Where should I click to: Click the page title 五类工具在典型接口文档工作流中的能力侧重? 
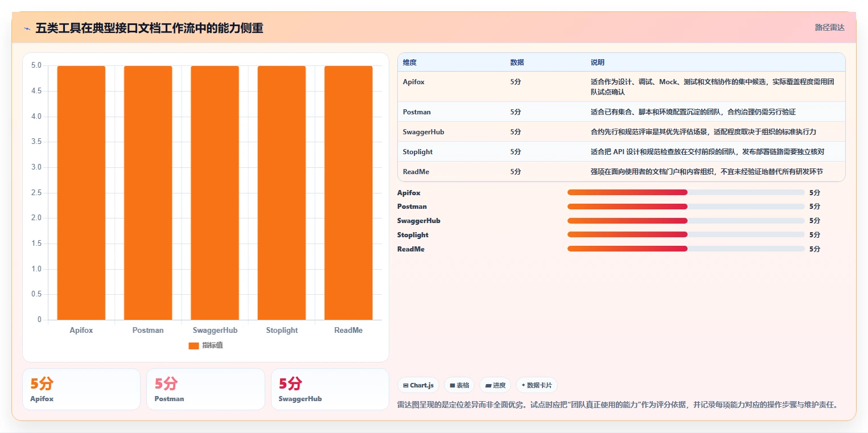(149, 28)
